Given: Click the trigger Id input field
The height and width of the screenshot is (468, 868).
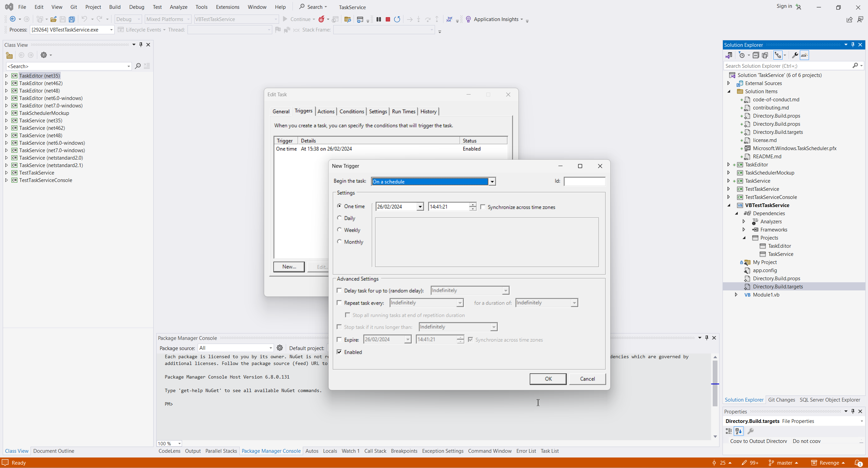Looking at the screenshot, I should coord(585,182).
